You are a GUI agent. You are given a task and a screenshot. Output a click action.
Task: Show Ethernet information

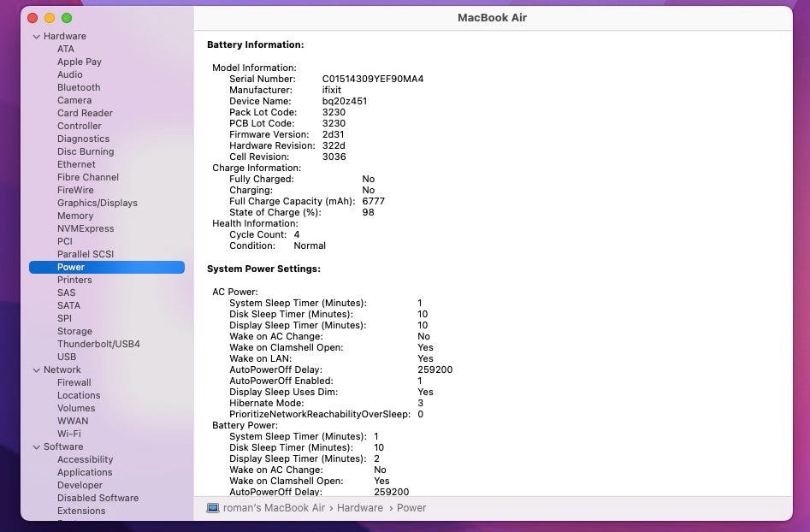coord(76,164)
